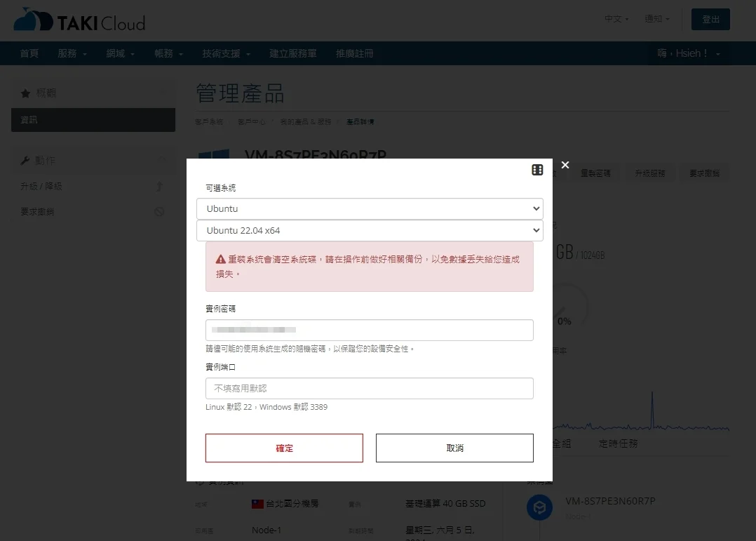Open the 帳務 navigation menu
Viewport: 756px width, 541px height.
168,53
